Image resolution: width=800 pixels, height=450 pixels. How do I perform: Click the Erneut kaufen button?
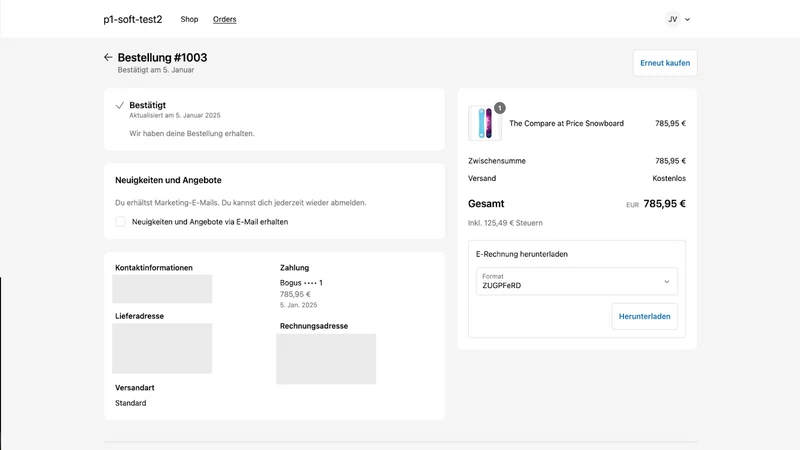click(x=665, y=63)
